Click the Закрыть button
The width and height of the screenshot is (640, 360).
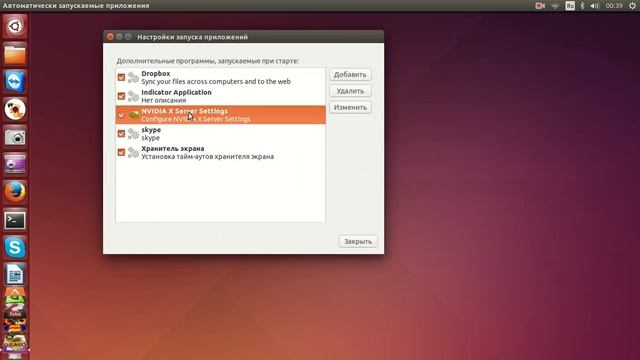(x=358, y=241)
